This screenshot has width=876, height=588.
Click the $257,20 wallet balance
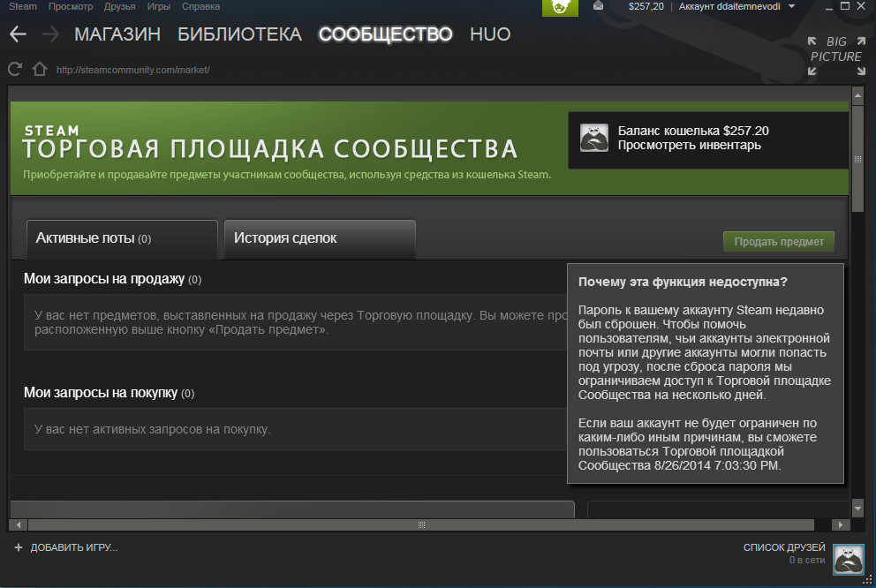[x=646, y=6]
